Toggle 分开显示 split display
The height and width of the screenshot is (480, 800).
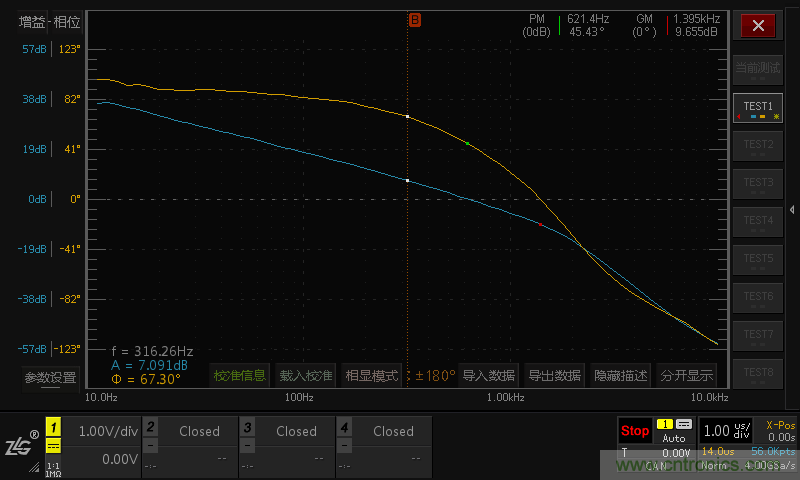tap(686, 376)
